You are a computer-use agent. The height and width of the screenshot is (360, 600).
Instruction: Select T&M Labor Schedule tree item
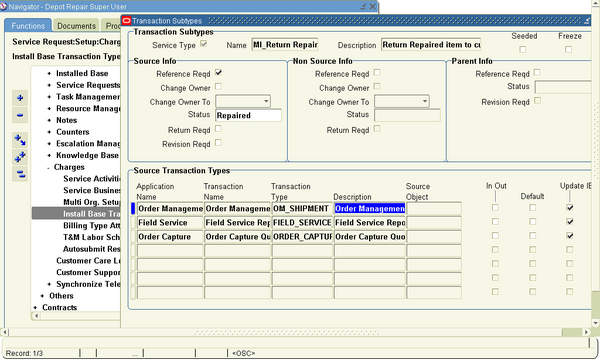91,237
